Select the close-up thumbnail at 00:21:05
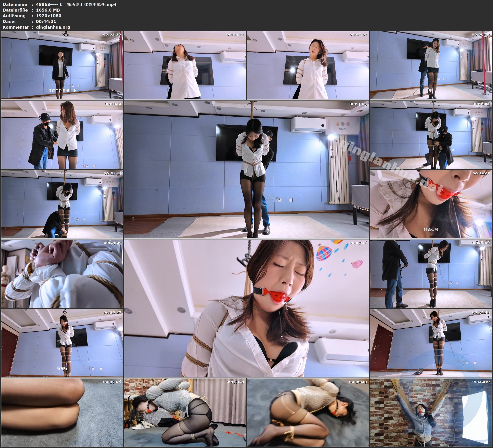This screenshot has width=493, height=448. pyautogui.click(x=431, y=204)
